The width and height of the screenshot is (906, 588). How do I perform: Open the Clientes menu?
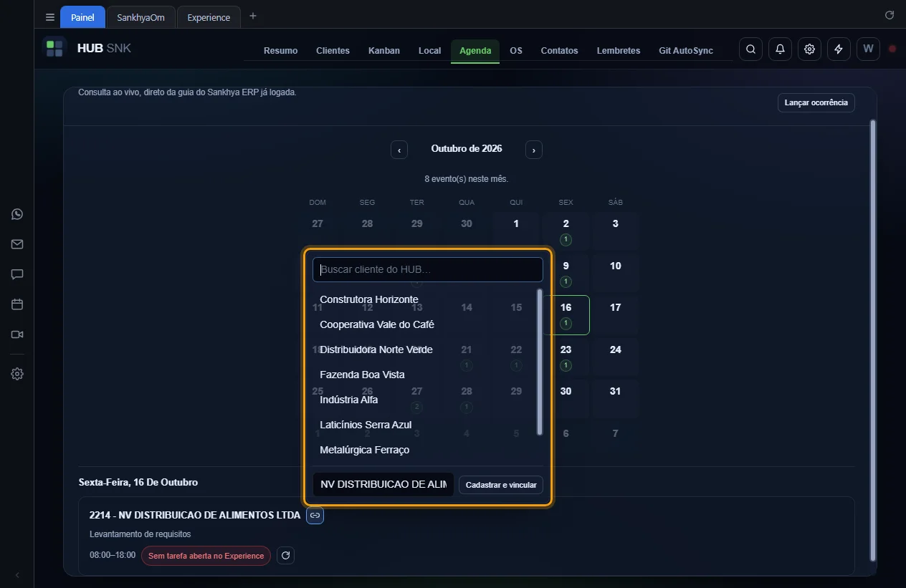333,51
